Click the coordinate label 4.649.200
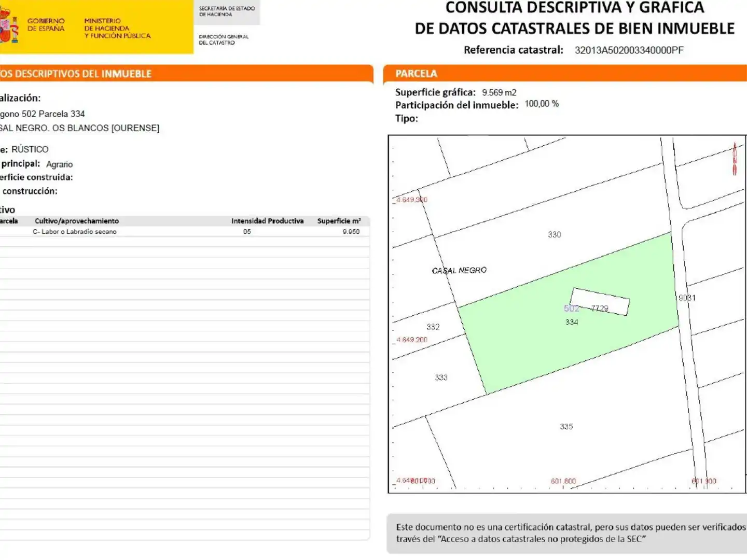Screen dimensions: 747x560 pyautogui.click(x=412, y=340)
